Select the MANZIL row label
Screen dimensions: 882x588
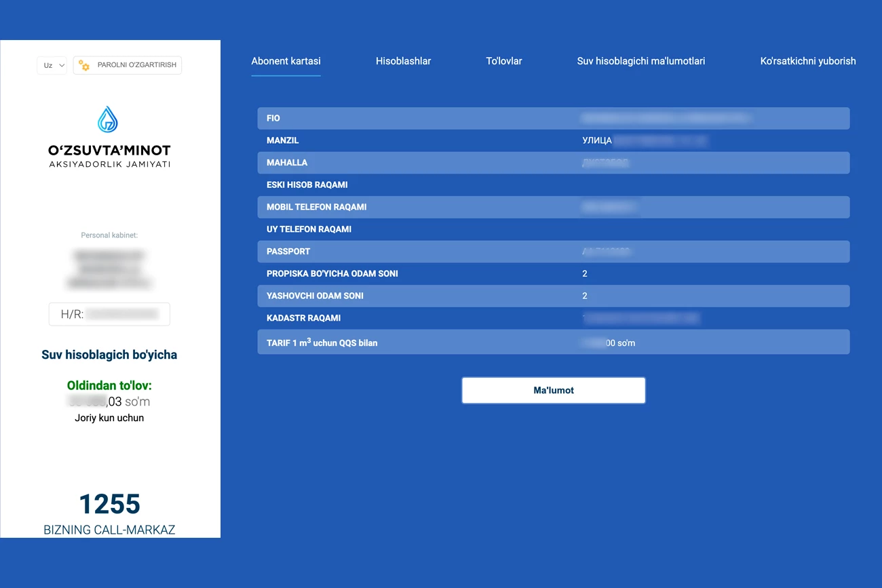[283, 140]
